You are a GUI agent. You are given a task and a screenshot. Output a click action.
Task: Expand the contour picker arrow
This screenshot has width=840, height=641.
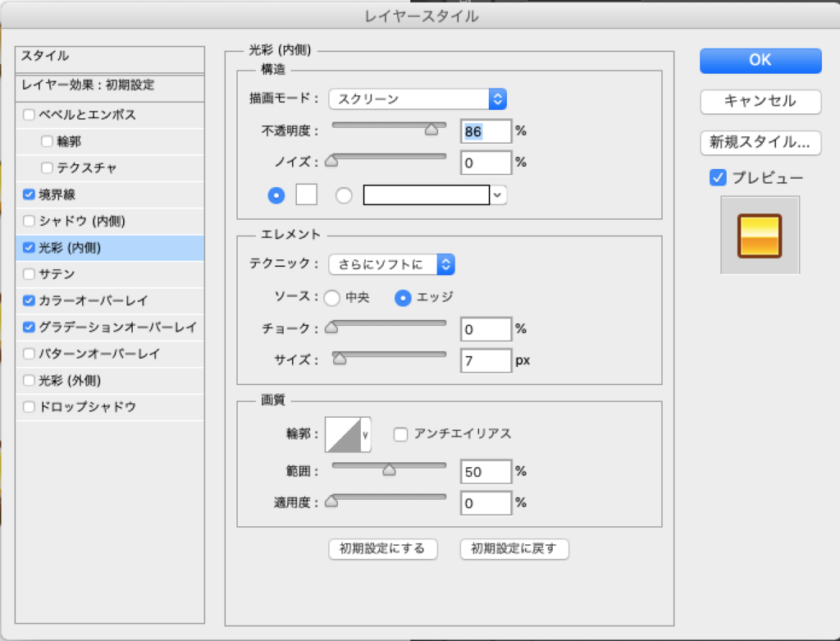(366, 435)
